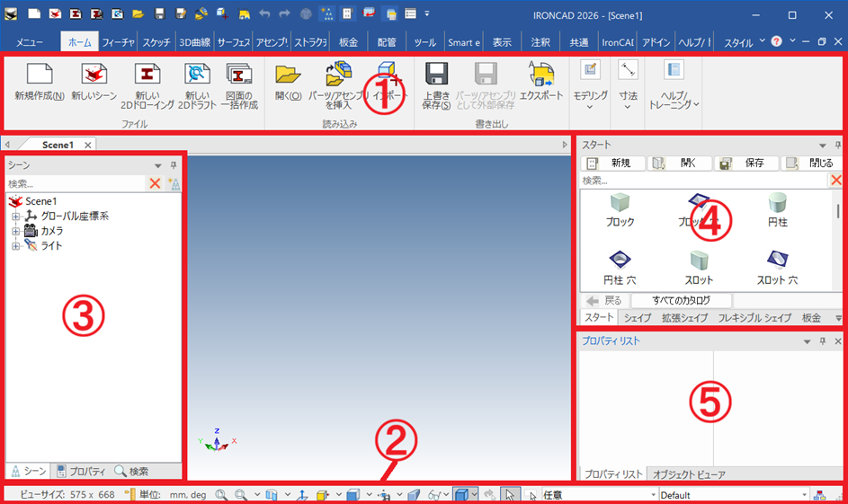Click the 新規作成(N) new file icon

[x=40, y=74]
